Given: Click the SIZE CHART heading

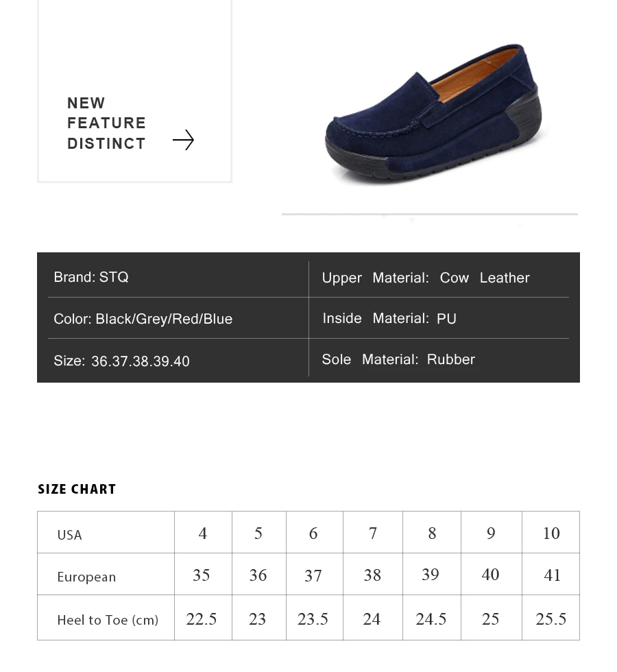Looking at the screenshot, I should click(77, 489).
